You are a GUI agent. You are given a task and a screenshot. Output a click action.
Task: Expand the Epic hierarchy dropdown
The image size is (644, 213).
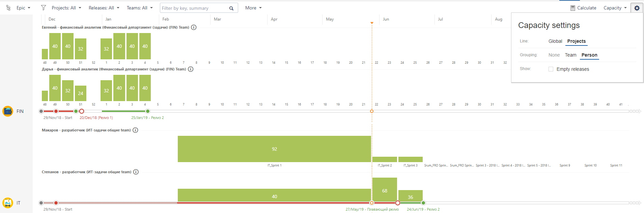coord(23,8)
